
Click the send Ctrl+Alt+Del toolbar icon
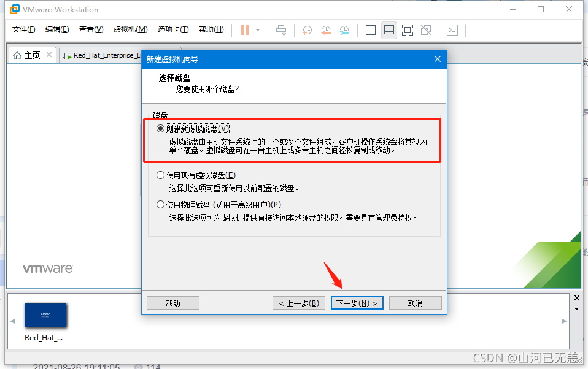[281, 30]
